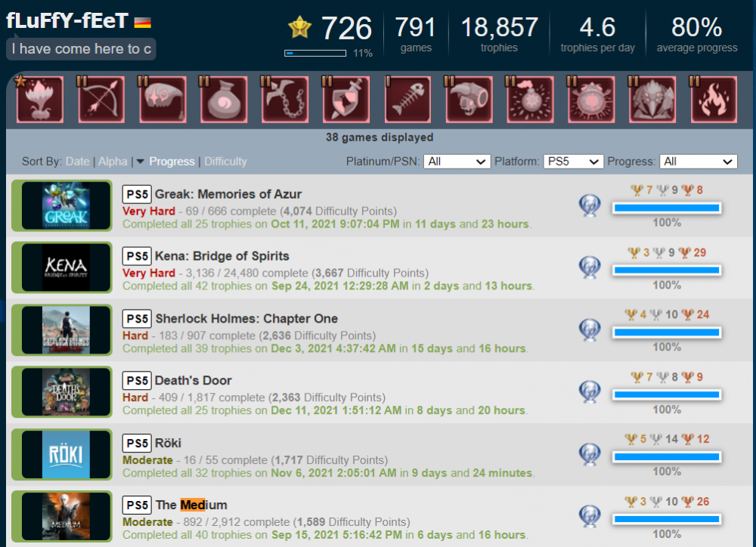Image resolution: width=756 pixels, height=547 pixels.
Task: Open the Progress filter dropdown
Action: 698,162
